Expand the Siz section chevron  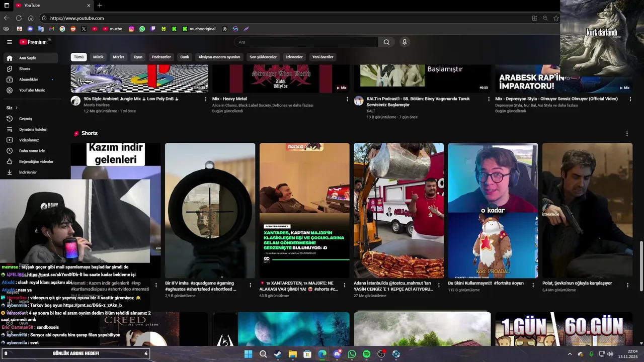tap(16, 108)
